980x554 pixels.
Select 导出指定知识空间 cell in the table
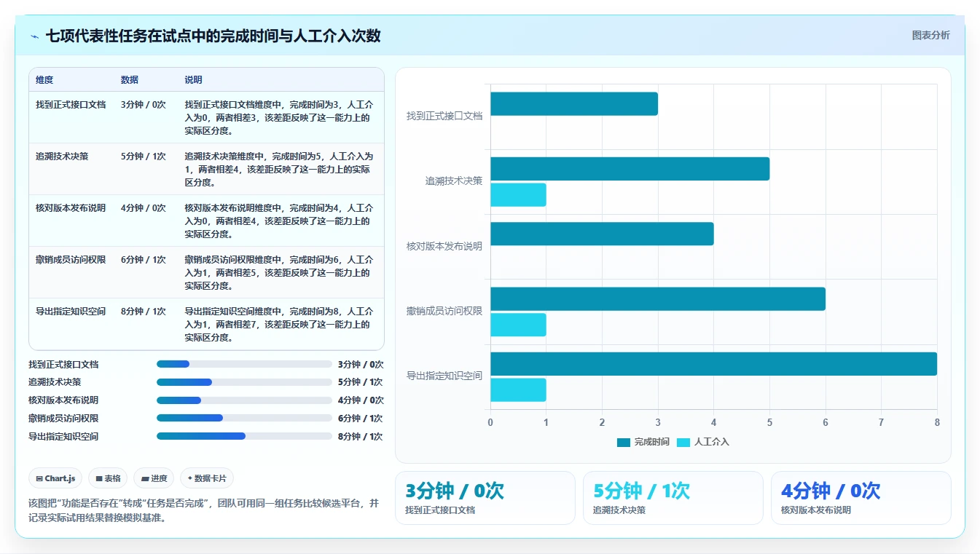pyautogui.click(x=71, y=312)
